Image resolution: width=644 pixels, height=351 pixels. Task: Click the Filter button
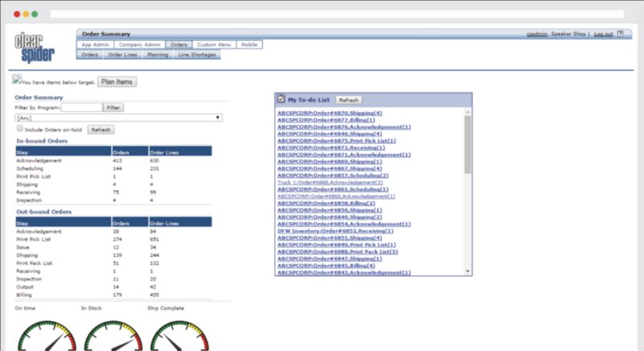point(114,107)
